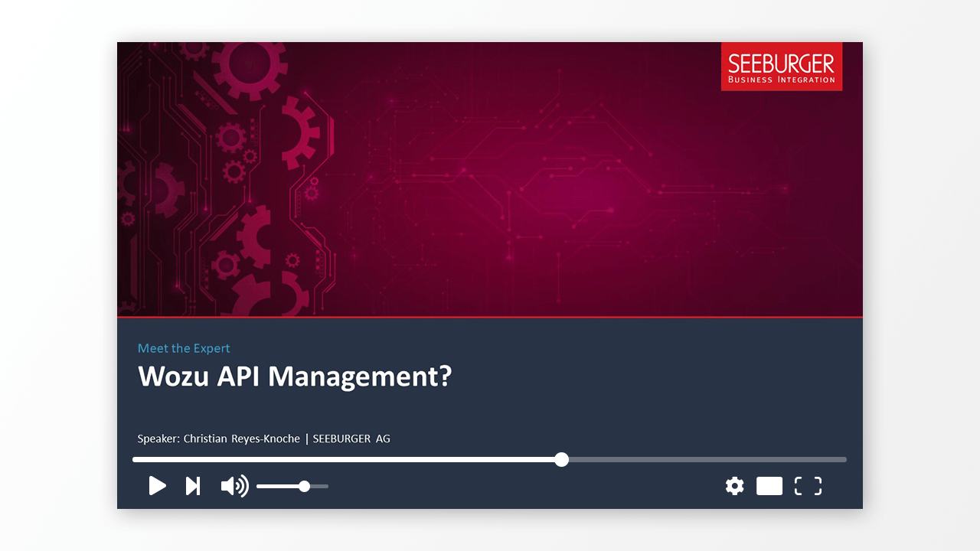Mute the speaker volume icon
The image size is (980, 551).
pyautogui.click(x=234, y=486)
